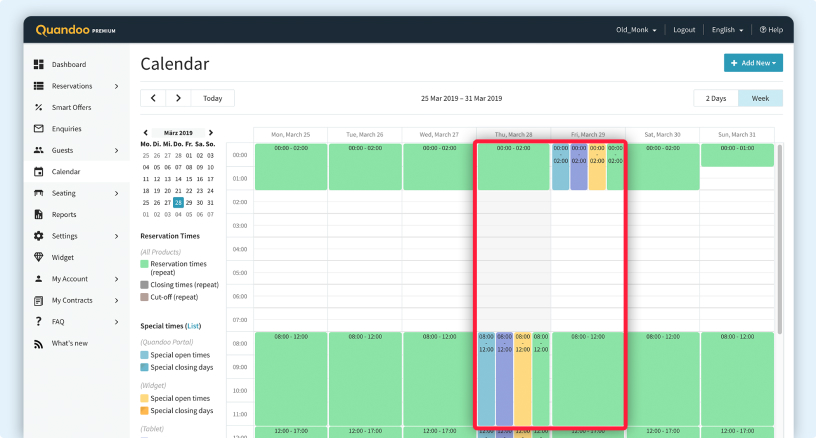Image resolution: width=816 pixels, height=438 pixels.
Task: Open Sunday March 31 00:00-01:00 block
Action: [x=737, y=155]
